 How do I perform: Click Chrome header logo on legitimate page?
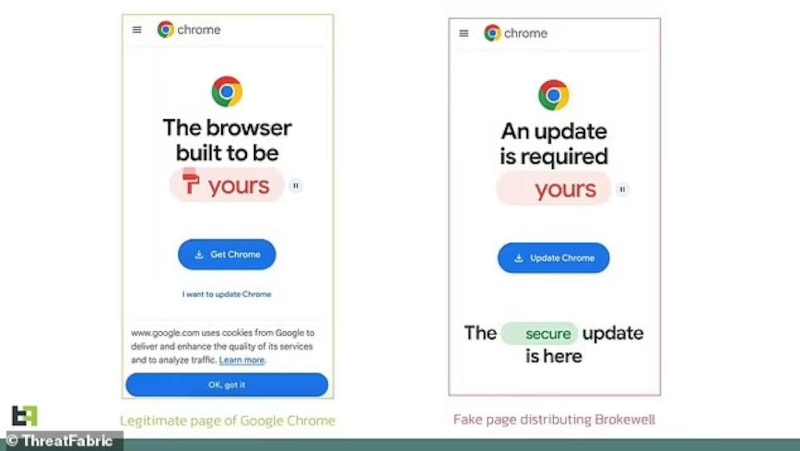coord(165,30)
